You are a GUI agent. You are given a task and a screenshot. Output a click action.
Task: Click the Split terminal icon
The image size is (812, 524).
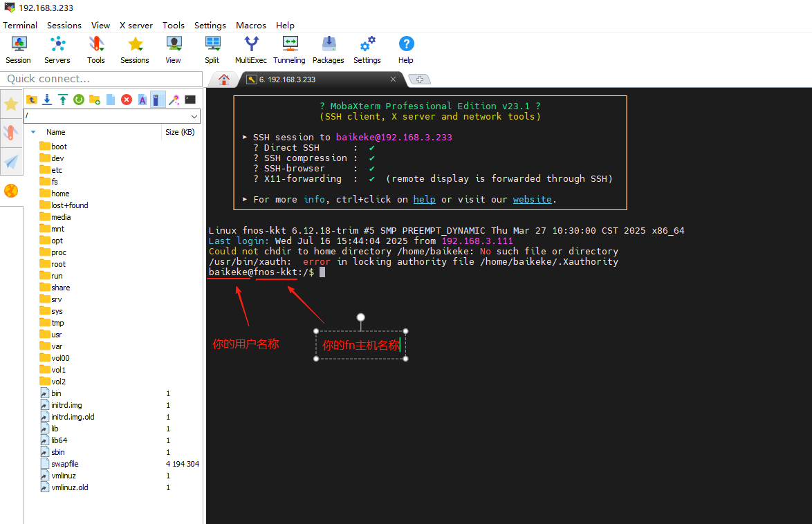212,50
